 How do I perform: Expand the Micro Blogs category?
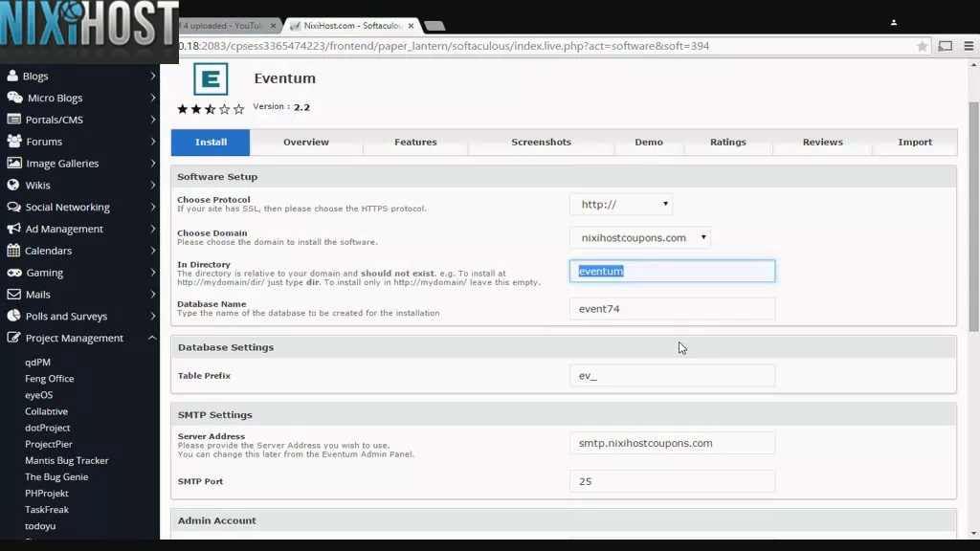[x=152, y=98]
